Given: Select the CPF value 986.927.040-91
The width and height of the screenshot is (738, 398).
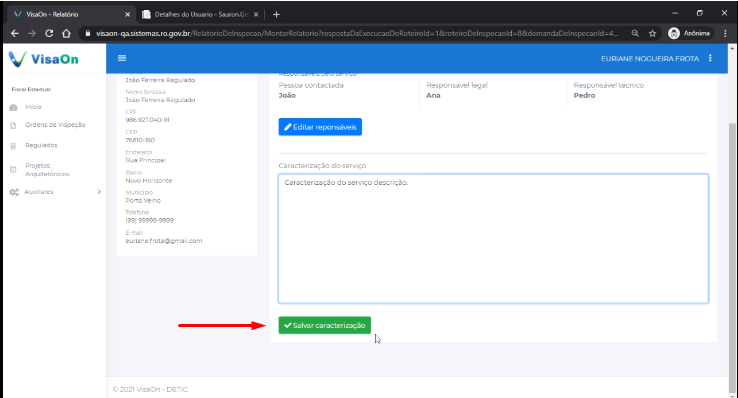Looking at the screenshot, I should [147, 120].
